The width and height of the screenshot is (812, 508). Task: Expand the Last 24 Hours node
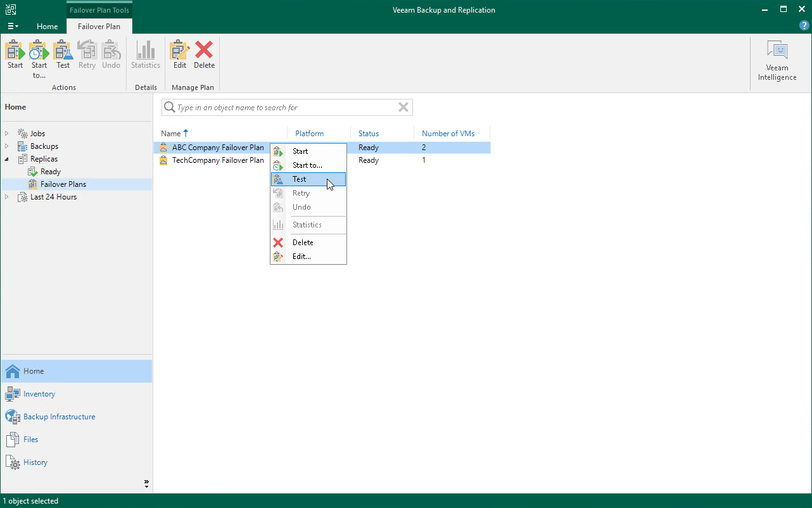tap(7, 196)
